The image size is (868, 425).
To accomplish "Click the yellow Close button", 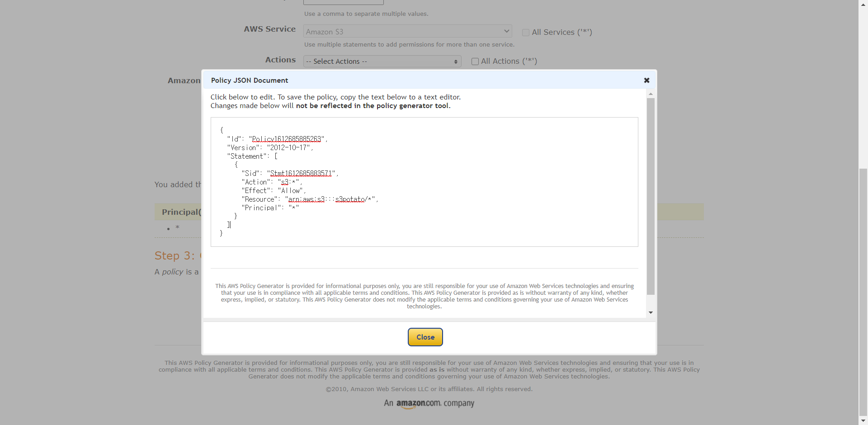I will (x=425, y=337).
